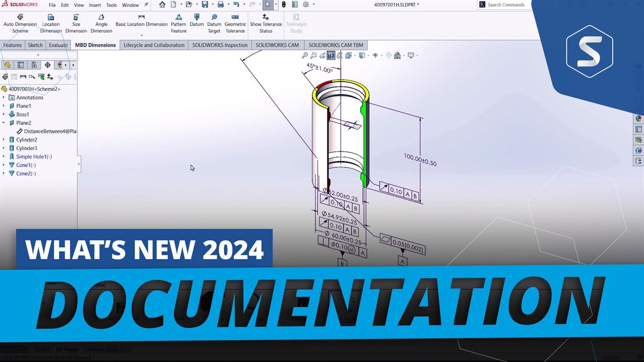Collapse the Plane2 tree node
Viewport: 644px width, 362px height.
pyautogui.click(x=5, y=123)
